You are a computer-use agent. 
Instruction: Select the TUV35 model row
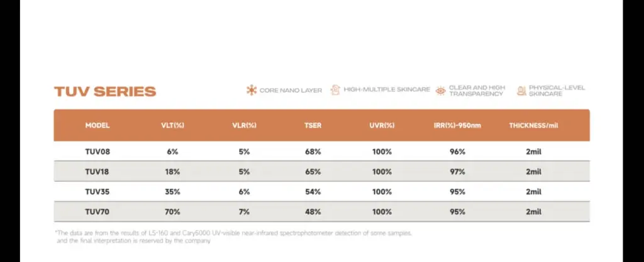(x=321, y=192)
